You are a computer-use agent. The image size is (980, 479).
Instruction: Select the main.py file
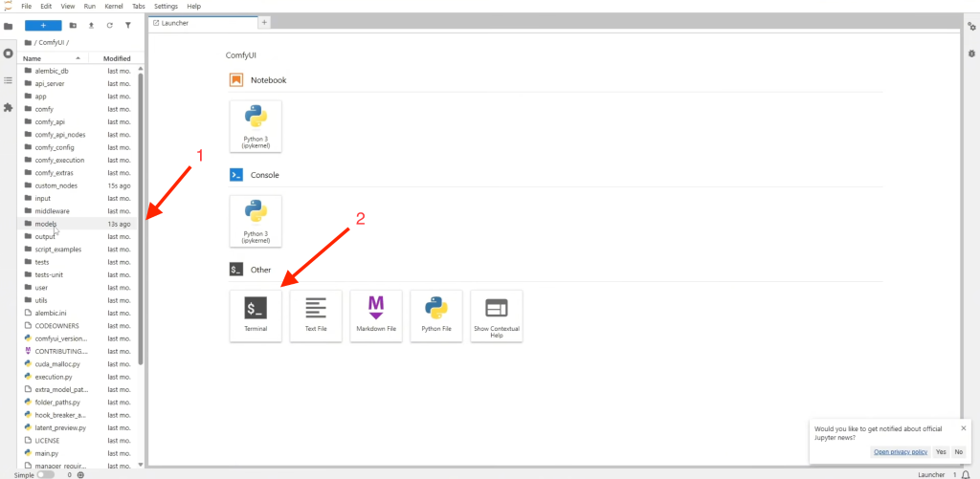(x=78, y=453)
